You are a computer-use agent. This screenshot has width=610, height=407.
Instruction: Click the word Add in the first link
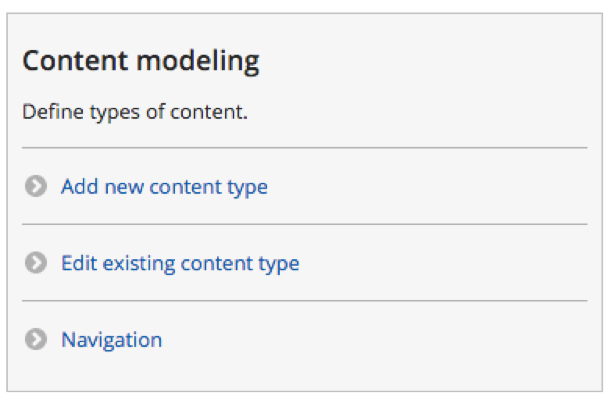(80, 186)
